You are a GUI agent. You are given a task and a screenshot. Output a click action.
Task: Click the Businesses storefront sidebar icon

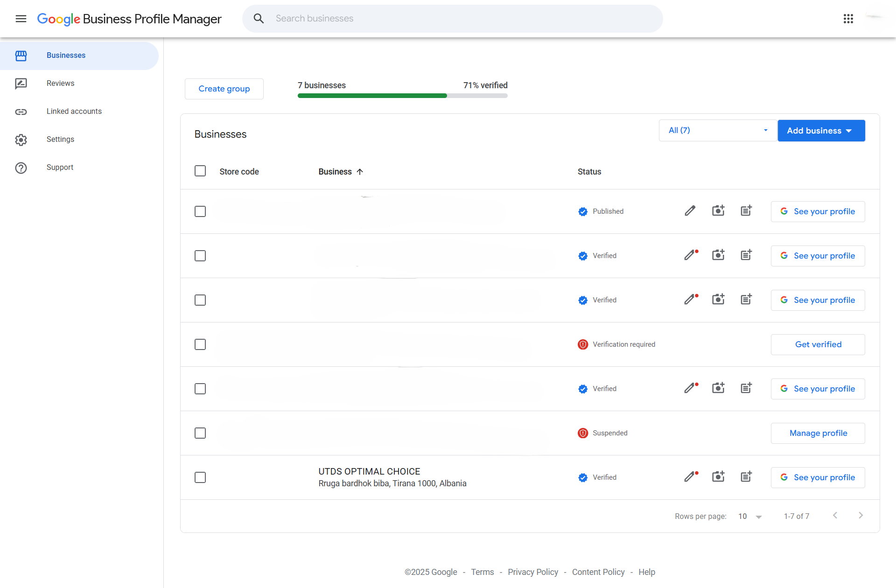21,56
